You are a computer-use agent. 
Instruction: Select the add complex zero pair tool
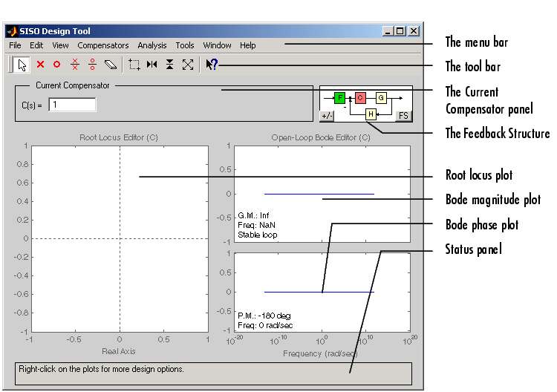[92, 65]
